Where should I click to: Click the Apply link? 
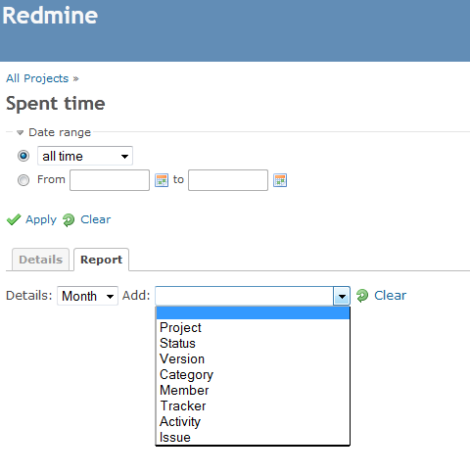click(x=41, y=219)
